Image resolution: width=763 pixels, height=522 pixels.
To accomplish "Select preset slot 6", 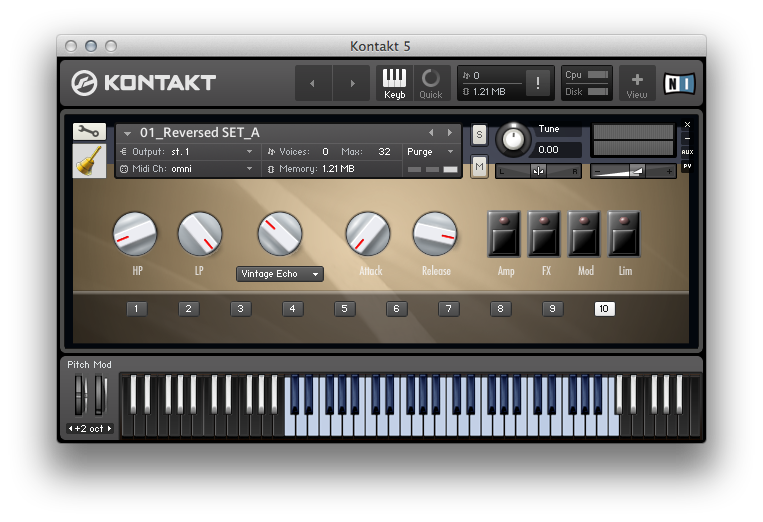I will (x=397, y=309).
